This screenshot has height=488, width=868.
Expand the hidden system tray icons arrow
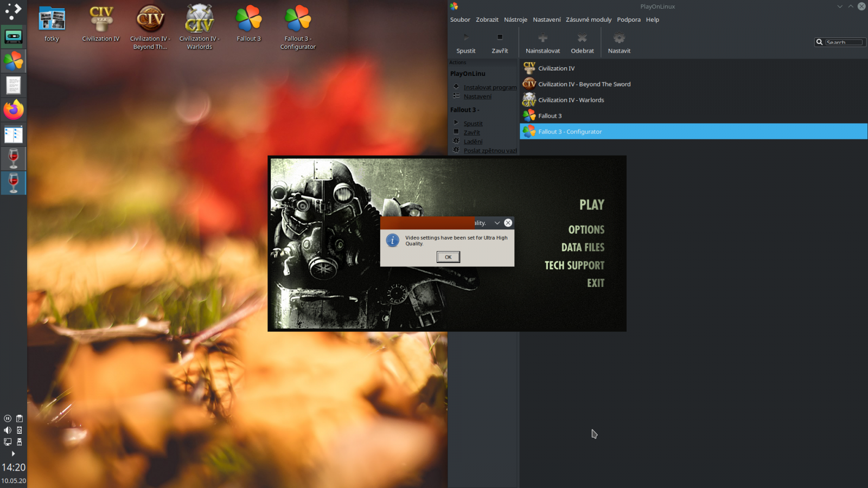coord(12,454)
